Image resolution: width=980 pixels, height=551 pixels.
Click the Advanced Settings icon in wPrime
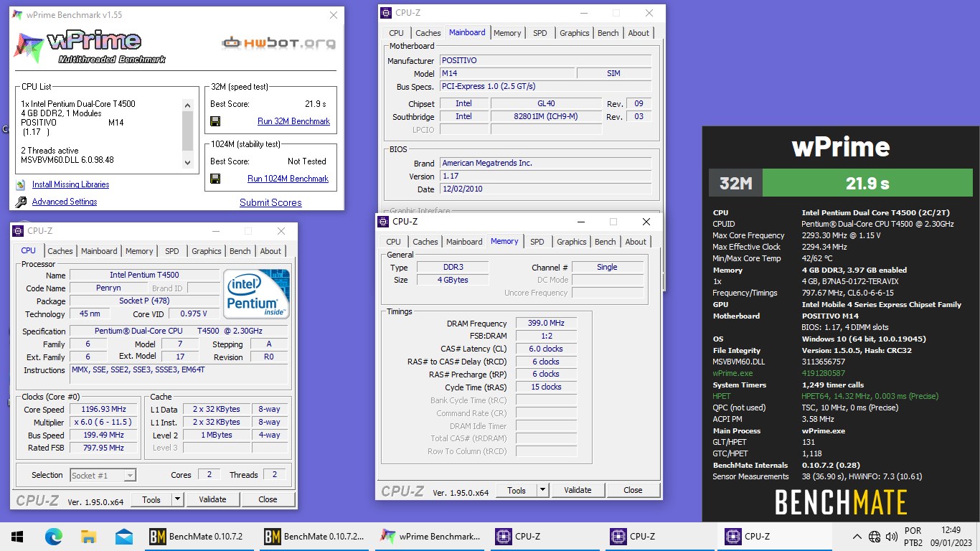pyautogui.click(x=21, y=202)
